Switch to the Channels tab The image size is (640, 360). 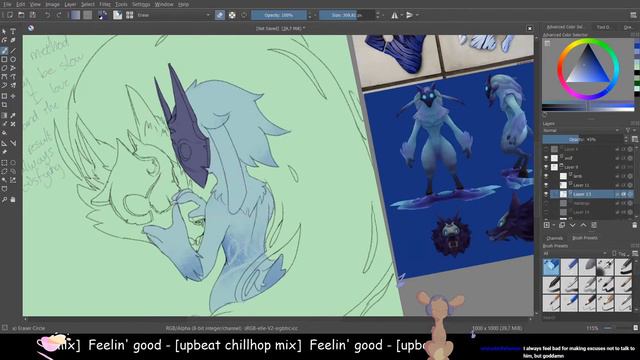554,238
